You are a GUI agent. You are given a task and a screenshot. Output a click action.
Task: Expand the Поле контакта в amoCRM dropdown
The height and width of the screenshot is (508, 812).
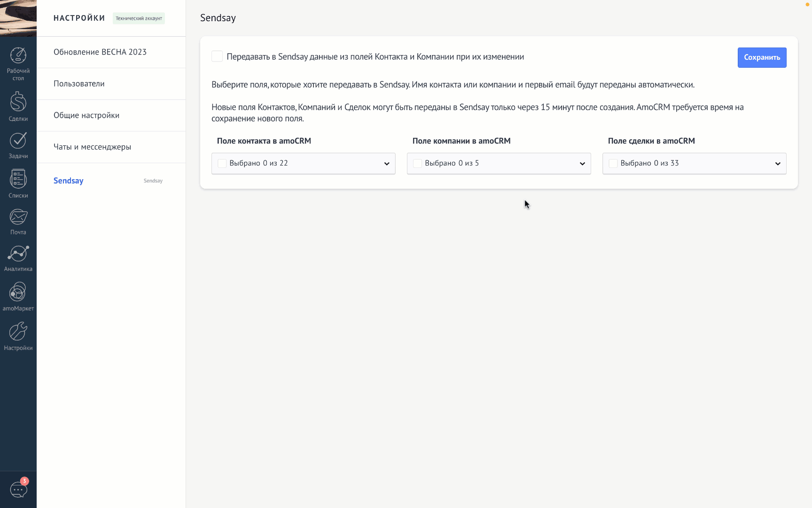click(386, 164)
